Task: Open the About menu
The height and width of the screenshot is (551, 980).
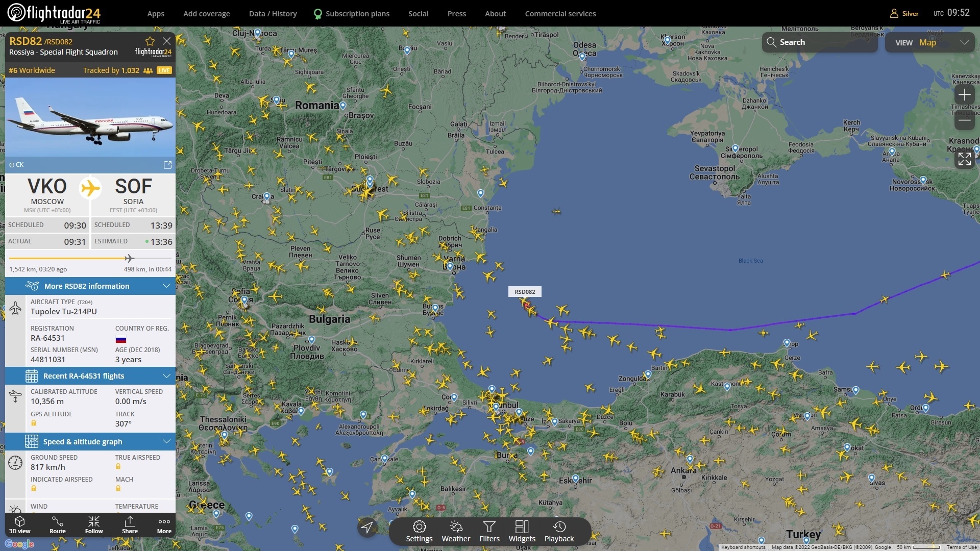Action: click(x=496, y=14)
